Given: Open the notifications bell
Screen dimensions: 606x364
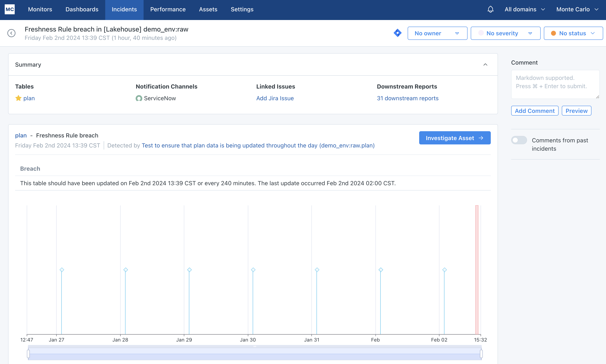Looking at the screenshot, I should 490,9.
